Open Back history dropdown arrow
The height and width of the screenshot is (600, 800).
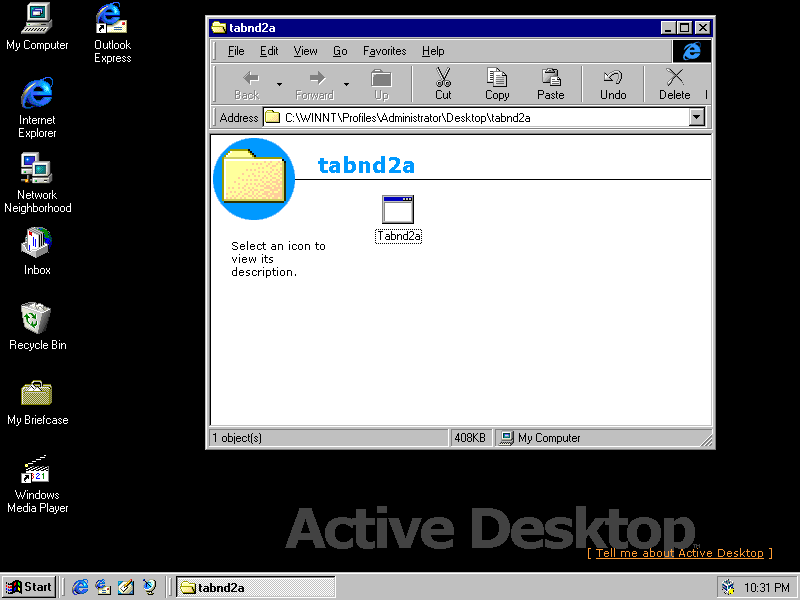(x=279, y=84)
